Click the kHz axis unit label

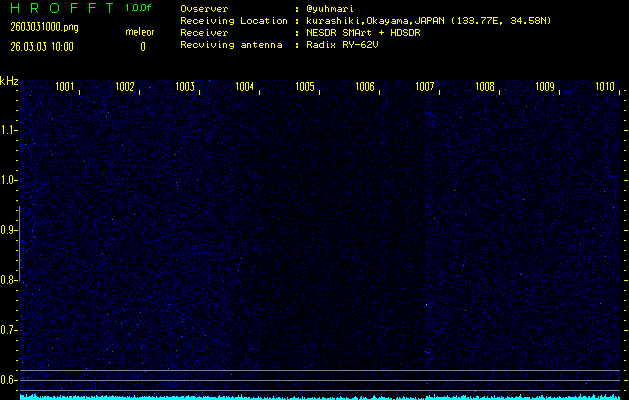click(9, 80)
